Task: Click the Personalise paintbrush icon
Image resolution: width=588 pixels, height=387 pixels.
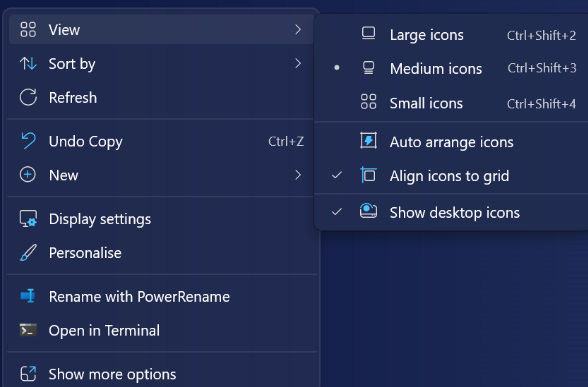Action: [x=28, y=252]
